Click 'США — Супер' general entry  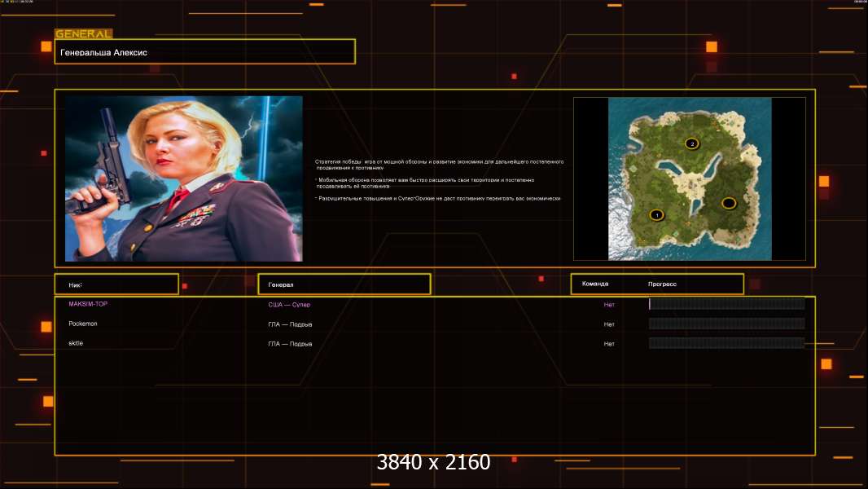coord(289,305)
